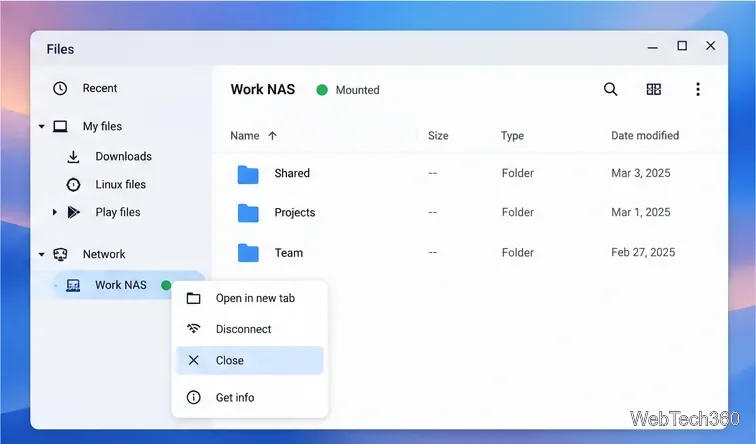This screenshot has width=756, height=444.
Task: Click the Work NAS heading title
Action: click(x=263, y=89)
